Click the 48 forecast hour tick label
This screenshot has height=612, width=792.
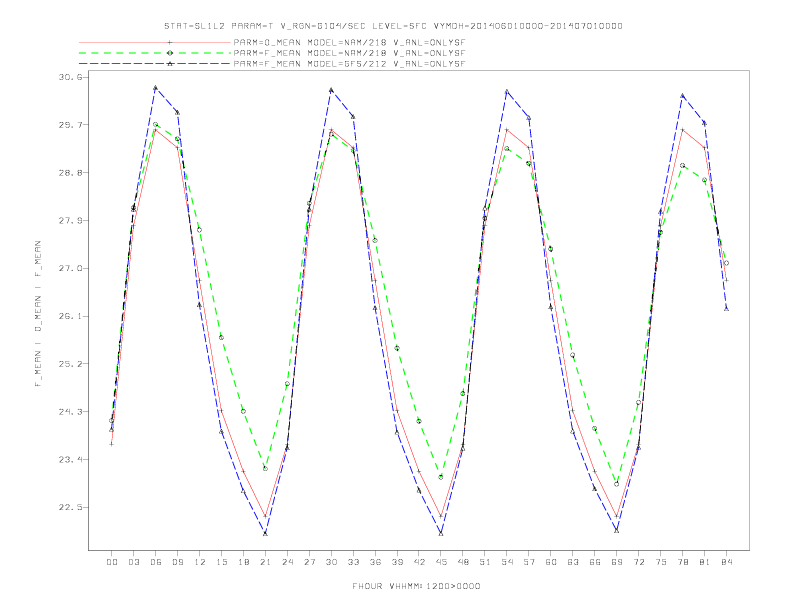tap(463, 562)
